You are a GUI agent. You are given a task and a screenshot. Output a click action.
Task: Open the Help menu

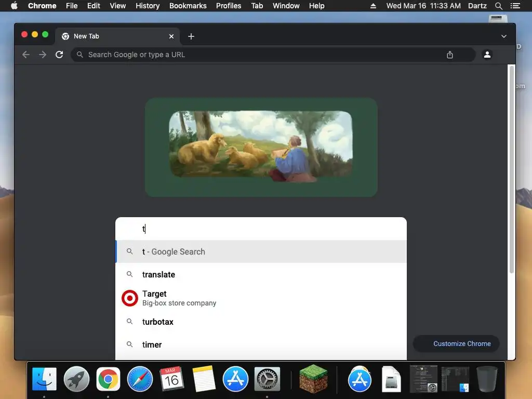point(316,6)
